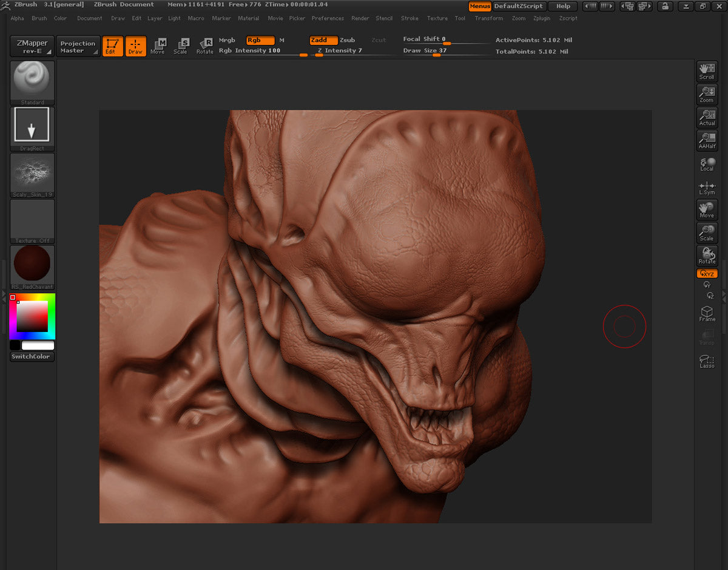Open the Scaly_Skin alpha picker

(x=32, y=175)
